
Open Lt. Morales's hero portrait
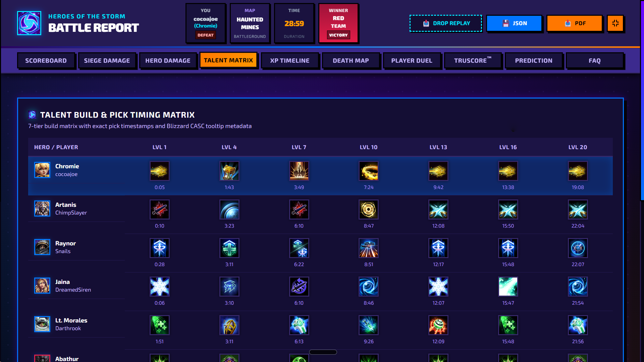point(42,324)
